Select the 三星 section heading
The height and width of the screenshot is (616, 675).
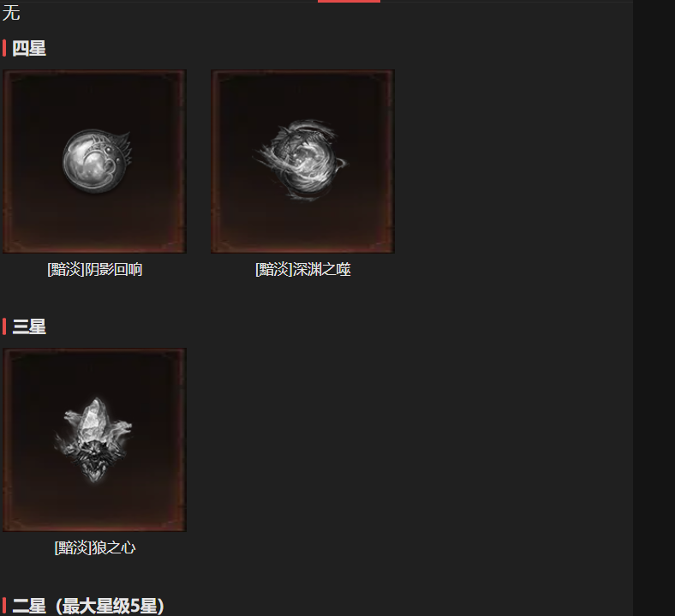(29, 326)
